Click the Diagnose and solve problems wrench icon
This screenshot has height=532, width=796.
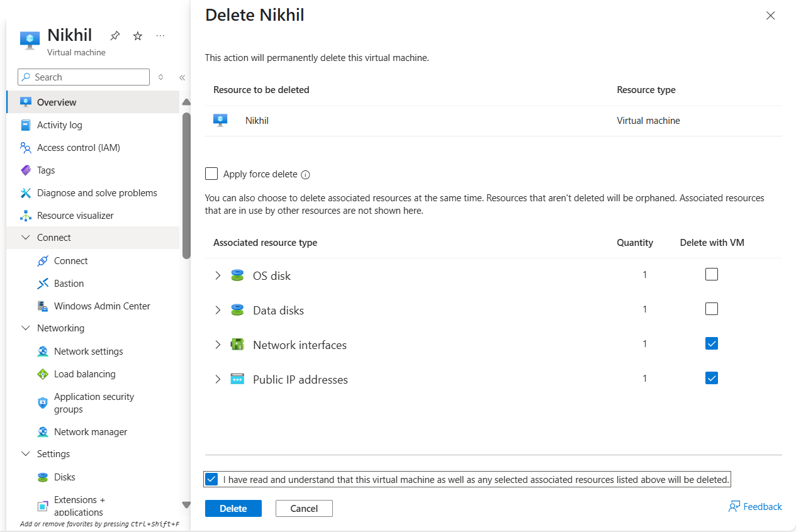pos(26,193)
